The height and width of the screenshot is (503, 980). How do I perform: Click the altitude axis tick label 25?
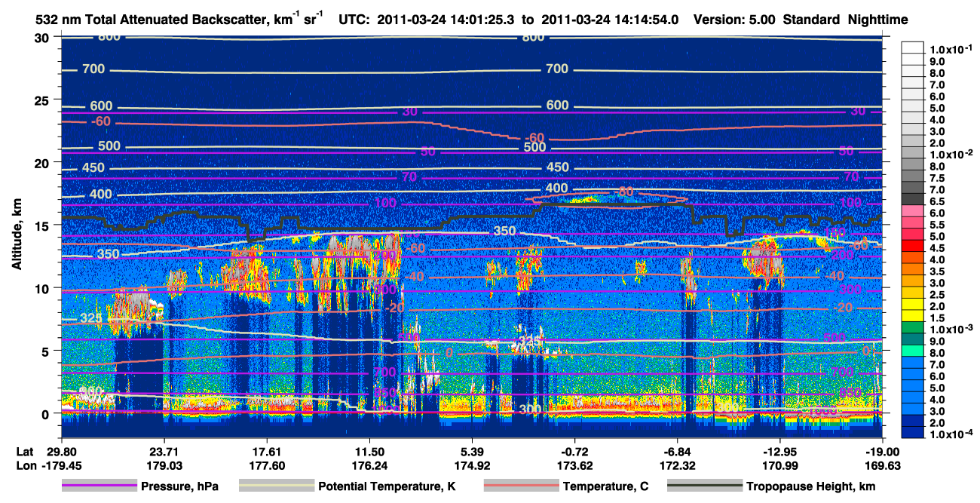coord(43,100)
